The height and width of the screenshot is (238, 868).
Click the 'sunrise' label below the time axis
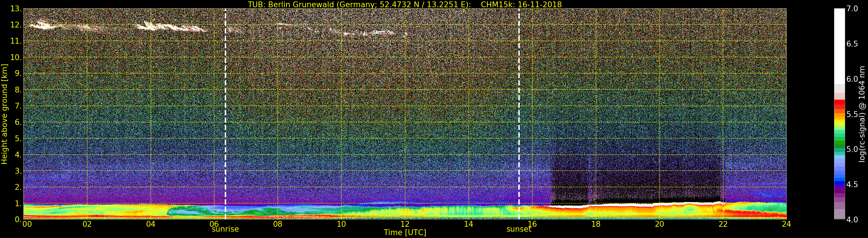tap(225, 229)
